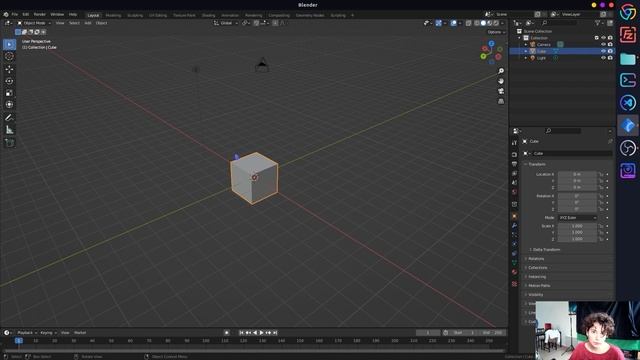The width and height of the screenshot is (640, 360).
Task: Open the Output properties tab
Action: pos(514,164)
